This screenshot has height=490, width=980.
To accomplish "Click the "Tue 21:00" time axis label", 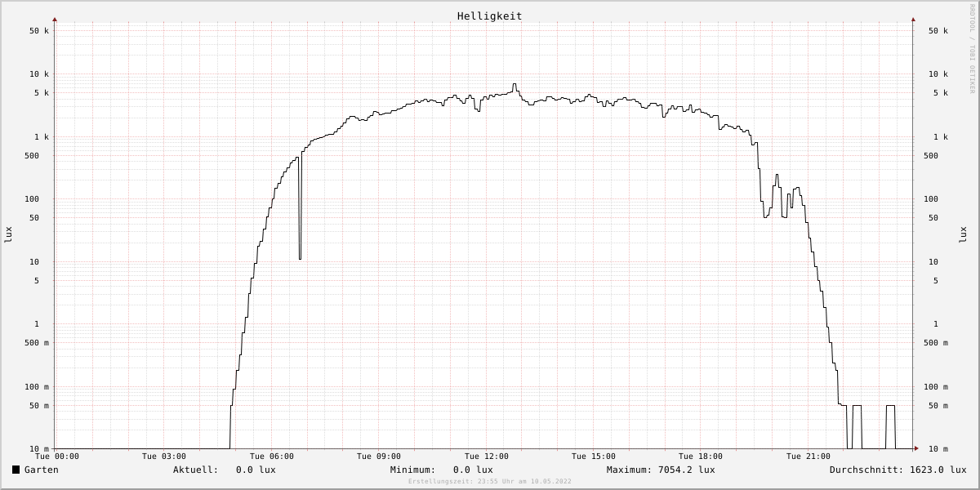I will 808,457.
